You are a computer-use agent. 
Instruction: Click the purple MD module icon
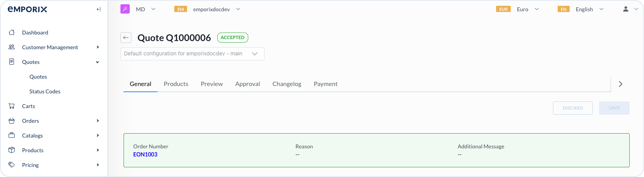click(x=125, y=9)
